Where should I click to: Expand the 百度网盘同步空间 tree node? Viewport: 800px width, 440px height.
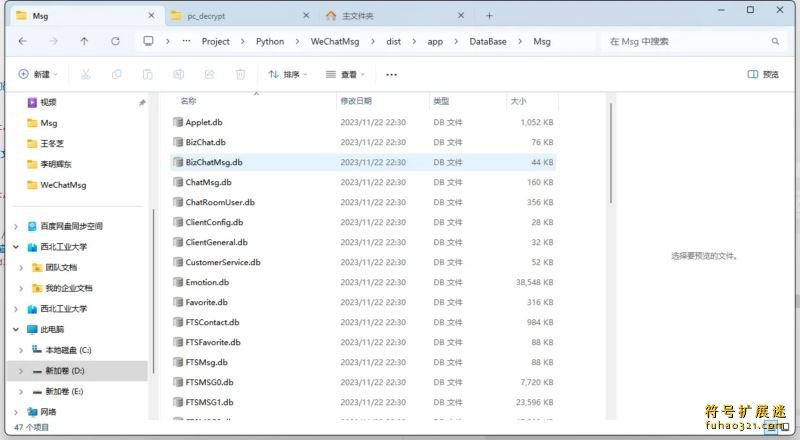coord(16,226)
